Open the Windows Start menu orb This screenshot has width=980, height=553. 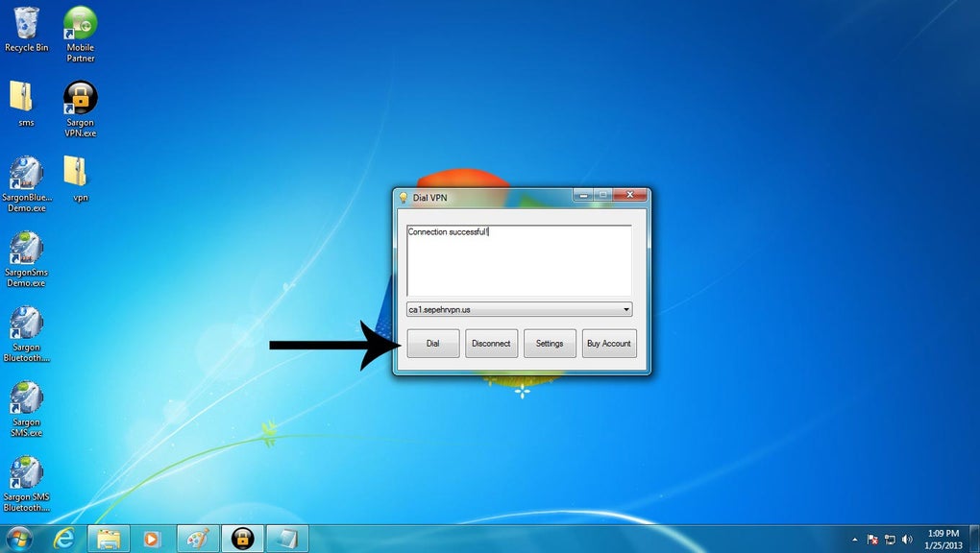point(19,539)
